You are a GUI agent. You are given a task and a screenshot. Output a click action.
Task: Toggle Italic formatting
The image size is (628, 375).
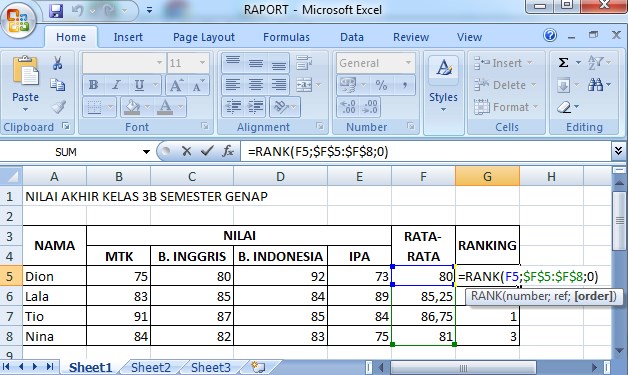click(117, 85)
